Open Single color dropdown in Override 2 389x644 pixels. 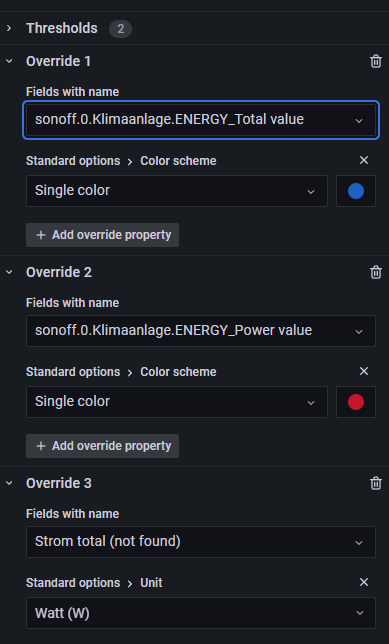click(177, 402)
